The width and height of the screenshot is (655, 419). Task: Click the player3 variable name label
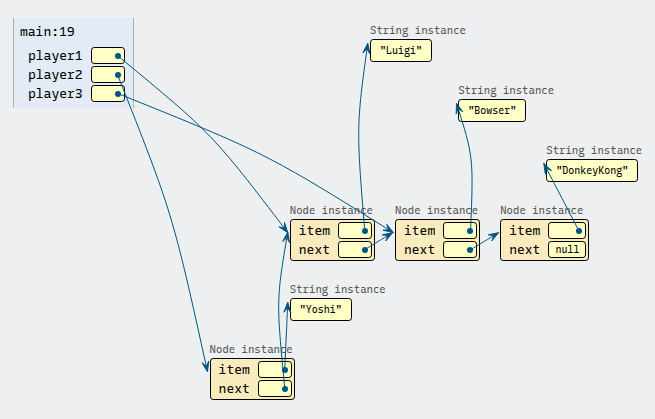55,94
